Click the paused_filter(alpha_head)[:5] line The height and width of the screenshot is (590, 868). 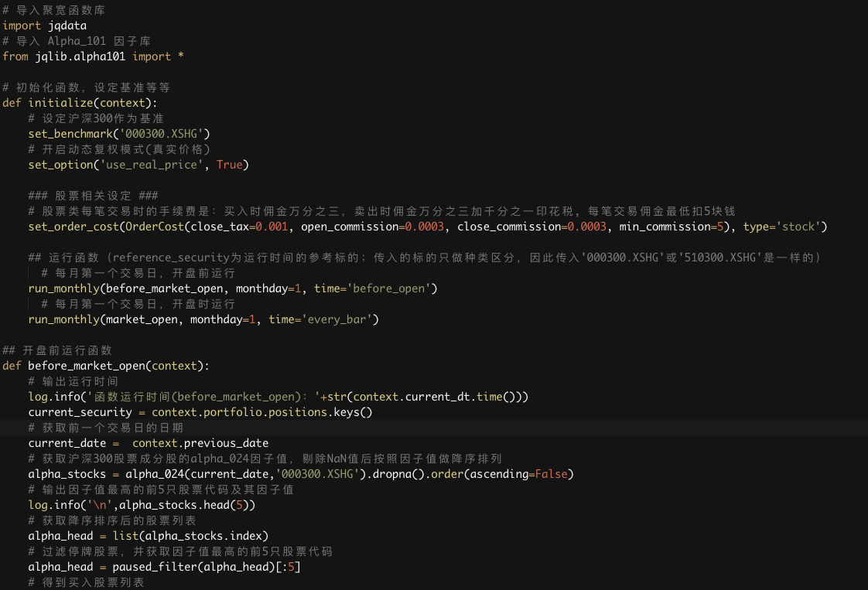pyautogui.click(x=165, y=568)
